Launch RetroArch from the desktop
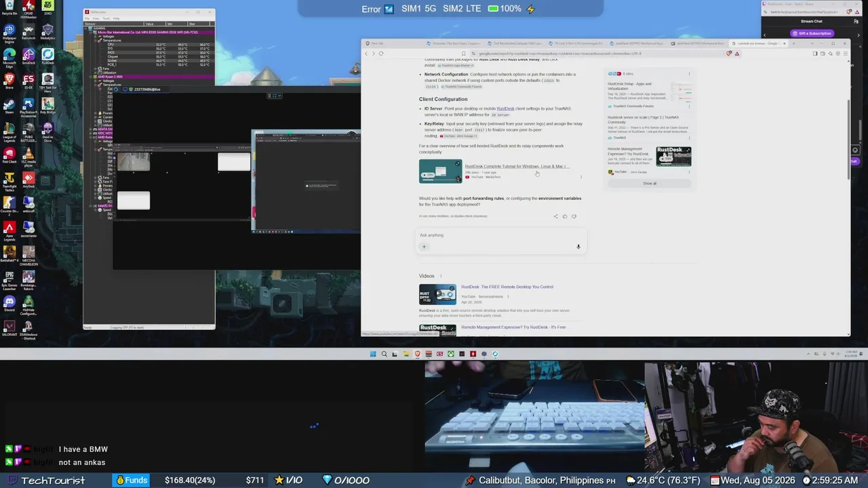 (x=28, y=32)
